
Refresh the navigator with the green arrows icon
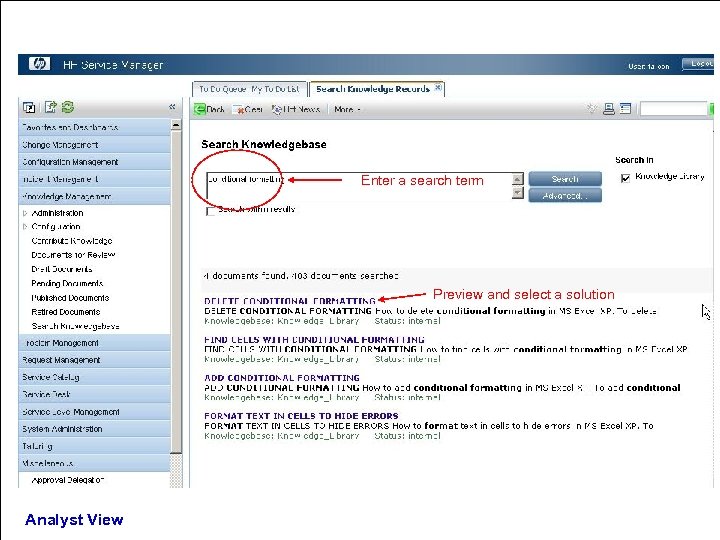tap(68, 107)
